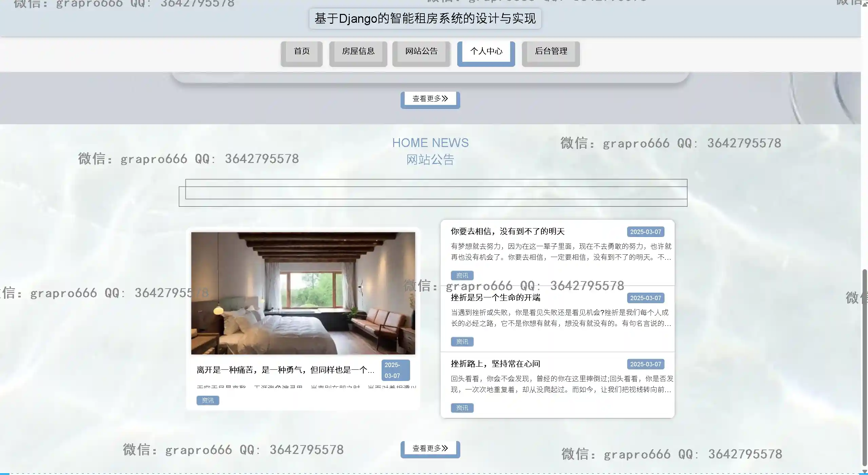Open news titled 挫折是另一个生命的开端
868x475 pixels.
point(495,298)
